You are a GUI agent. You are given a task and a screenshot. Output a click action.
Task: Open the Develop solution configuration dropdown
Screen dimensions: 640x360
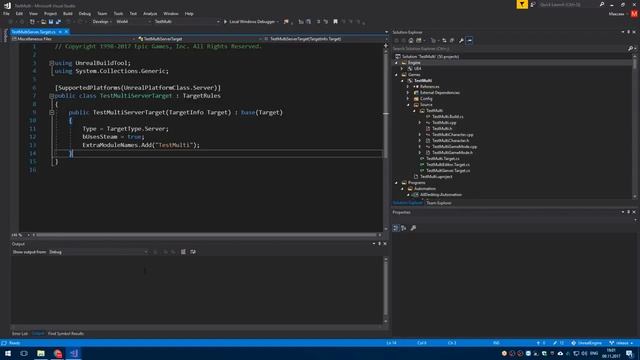pos(102,22)
